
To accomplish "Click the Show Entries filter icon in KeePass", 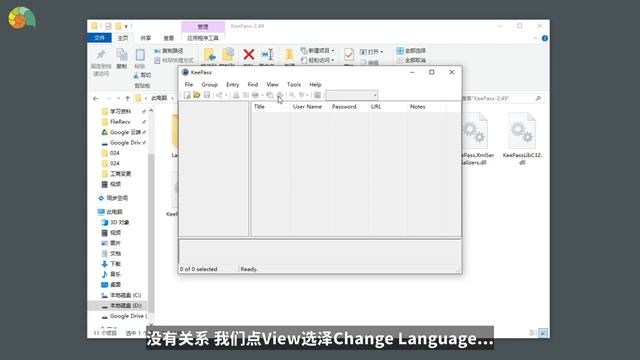I will [x=302, y=95].
